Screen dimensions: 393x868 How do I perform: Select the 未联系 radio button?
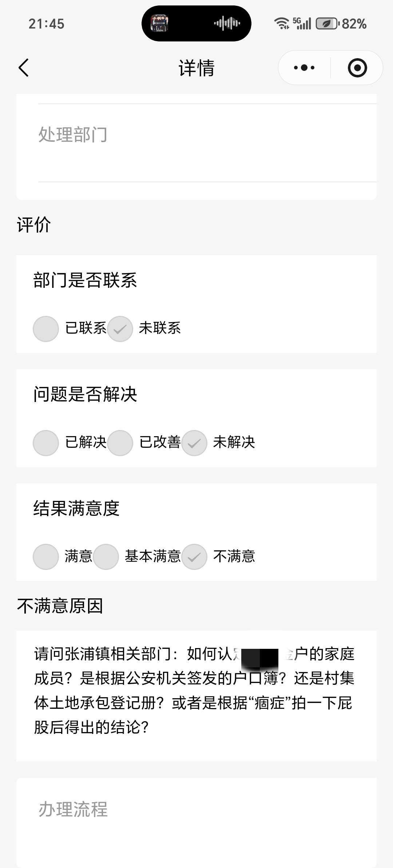point(120,329)
